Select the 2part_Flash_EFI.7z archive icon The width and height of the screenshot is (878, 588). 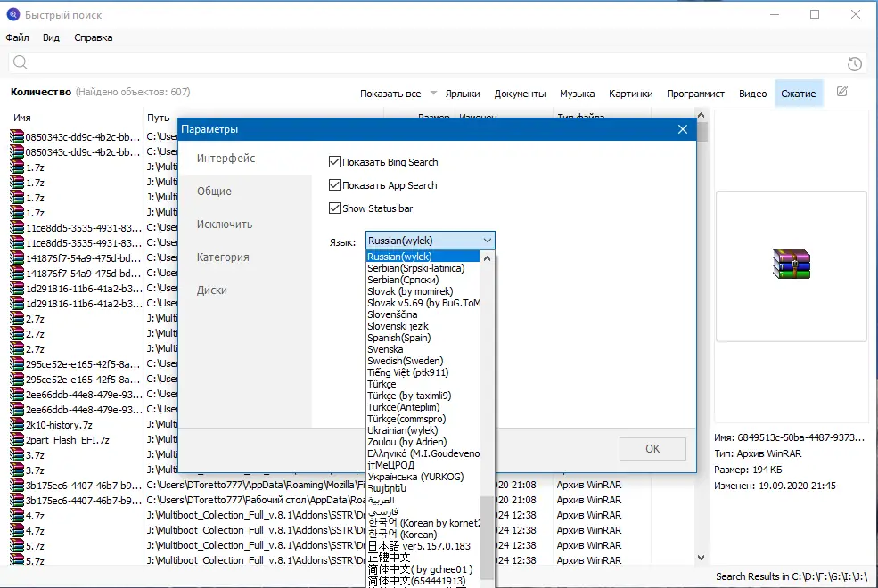[x=17, y=440]
